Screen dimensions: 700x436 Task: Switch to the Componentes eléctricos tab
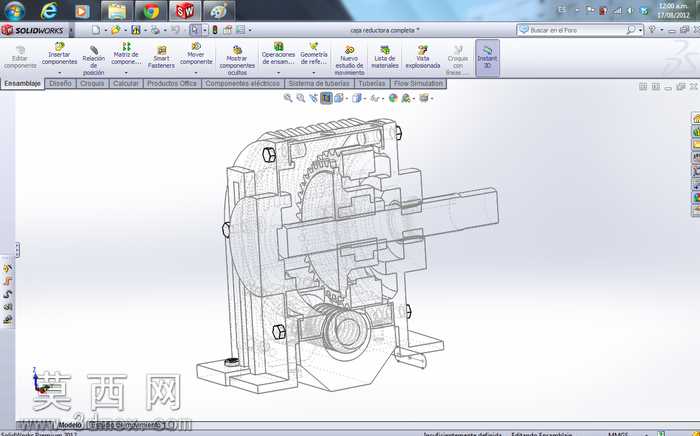243,83
